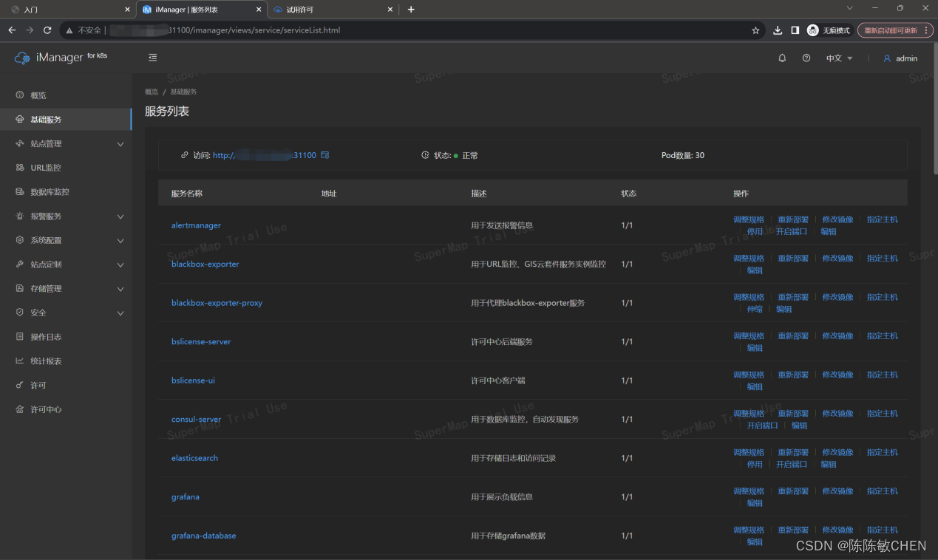The width and height of the screenshot is (938, 560).
Task: Click the 操作日志 sidebar icon
Action: [20, 337]
